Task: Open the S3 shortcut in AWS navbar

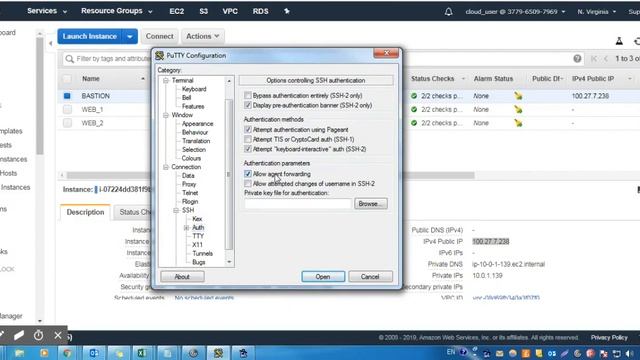Action: point(203,11)
